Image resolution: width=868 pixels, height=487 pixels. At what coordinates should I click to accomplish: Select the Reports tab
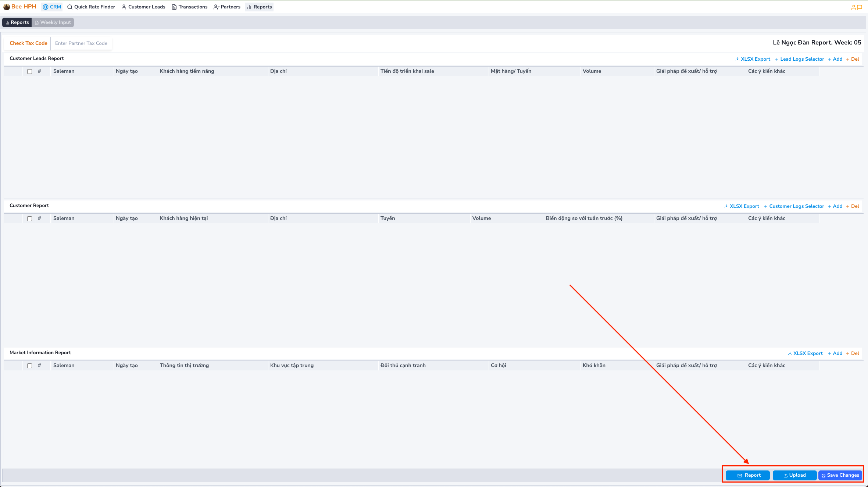point(17,22)
